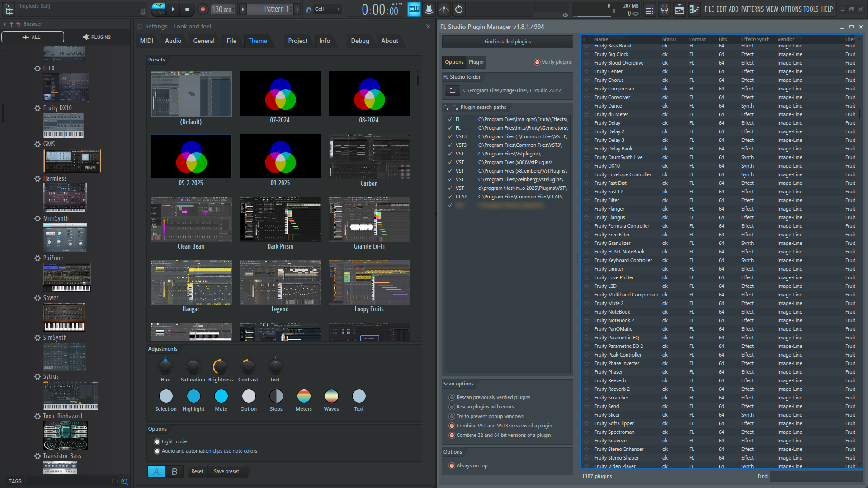
Task: Click FL Studio folder browse icon
Action: coord(452,91)
